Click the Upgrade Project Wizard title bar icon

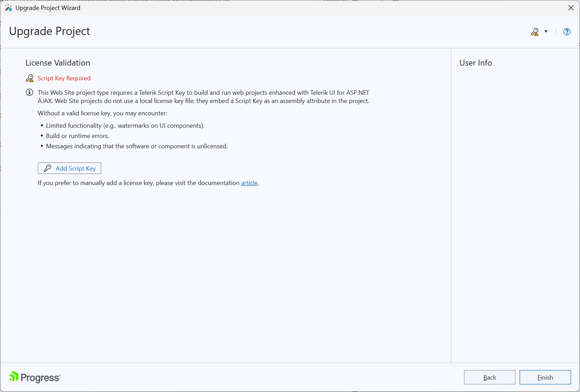click(x=9, y=8)
